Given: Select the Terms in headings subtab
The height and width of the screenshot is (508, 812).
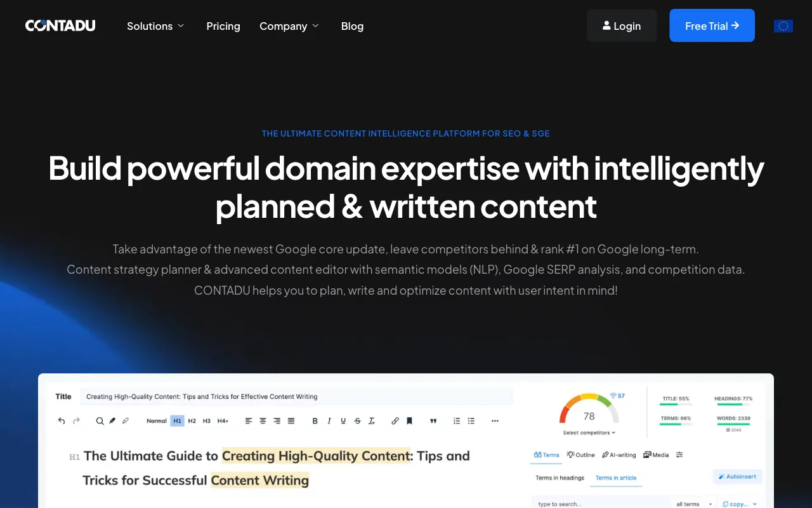Looking at the screenshot, I should click(x=560, y=478).
